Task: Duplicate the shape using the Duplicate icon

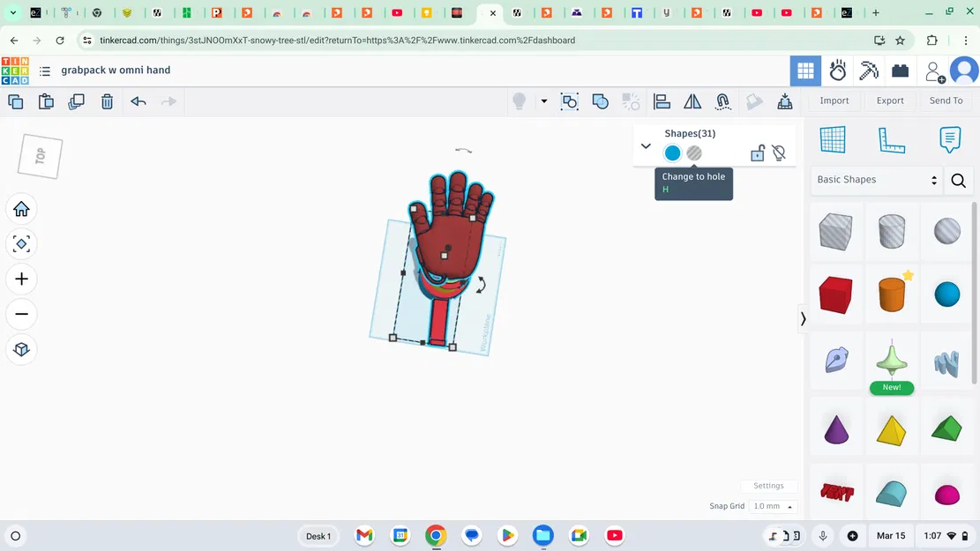Action: [x=76, y=101]
